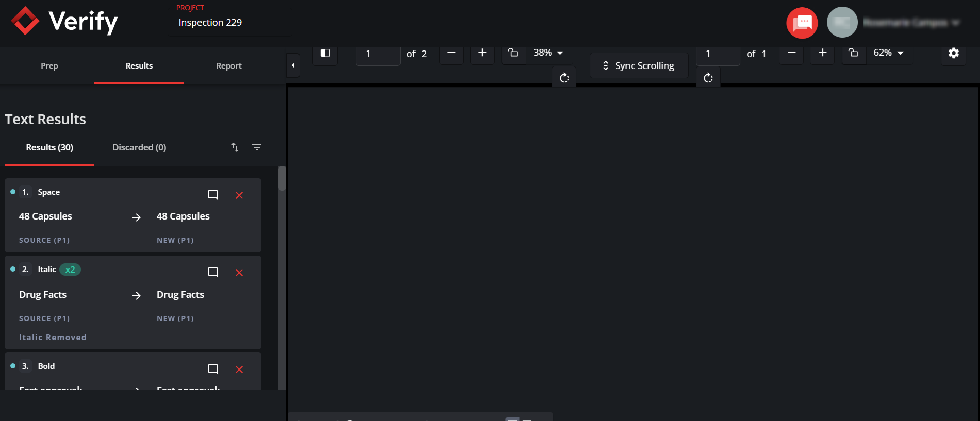Toggle the source sidebar panel
The width and height of the screenshot is (980, 421).
click(x=325, y=53)
